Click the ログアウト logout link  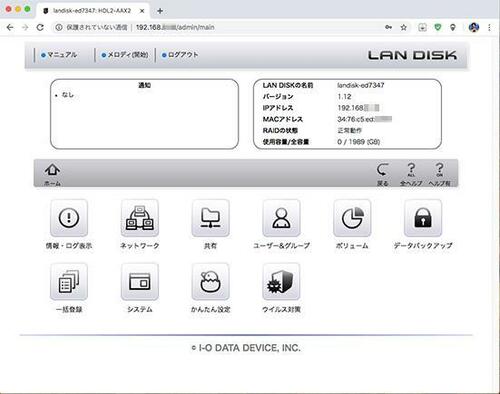[x=180, y=55]
